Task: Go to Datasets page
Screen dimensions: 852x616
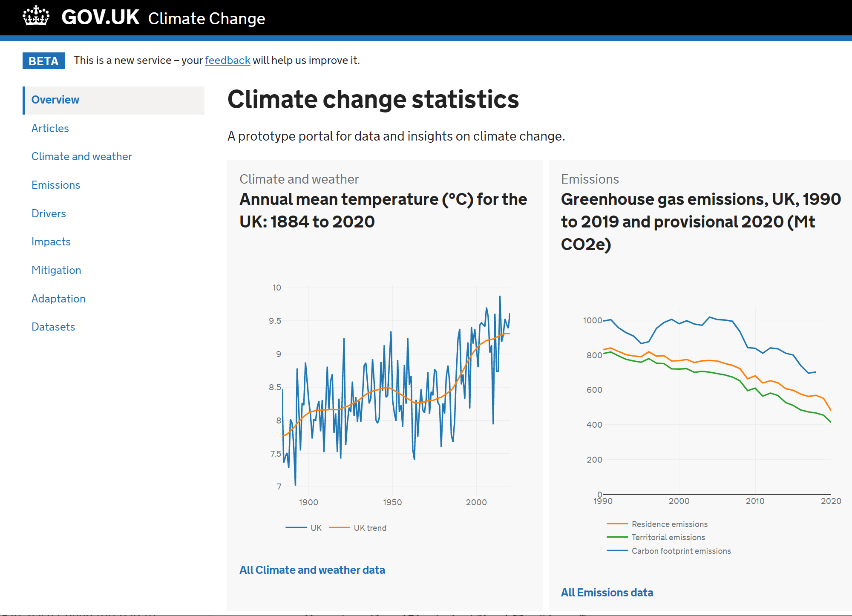Action: pyautogui.click(x=53, y=327)
